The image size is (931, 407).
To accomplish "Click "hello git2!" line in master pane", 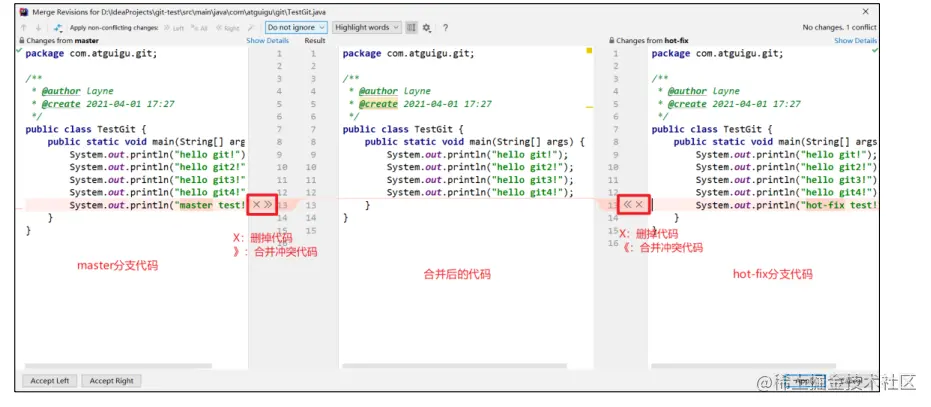I will [x=157, y=167].
